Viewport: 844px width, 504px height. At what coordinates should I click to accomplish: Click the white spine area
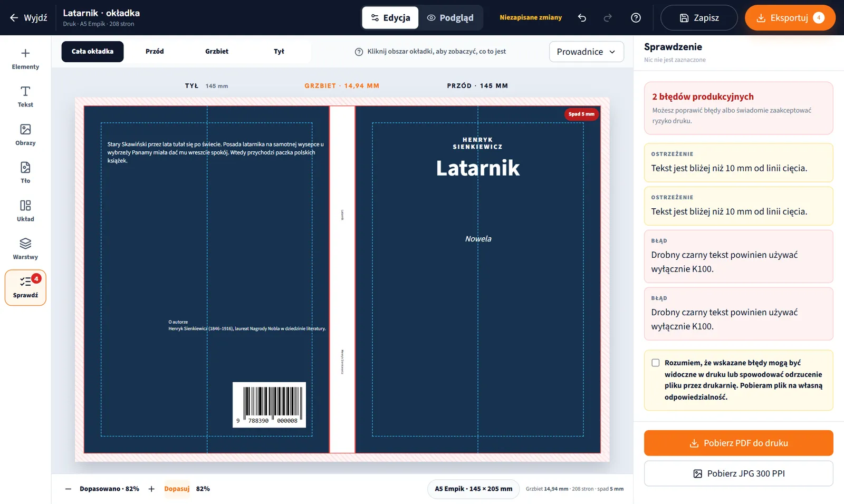342,279
